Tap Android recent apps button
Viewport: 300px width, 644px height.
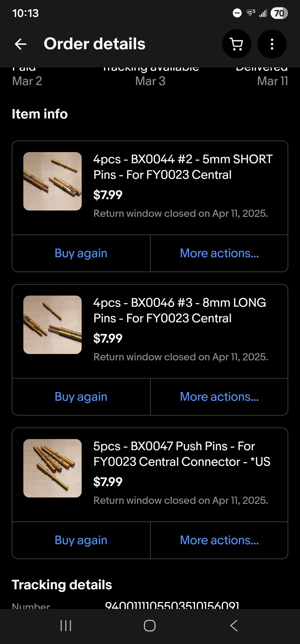tap(66, 626)
